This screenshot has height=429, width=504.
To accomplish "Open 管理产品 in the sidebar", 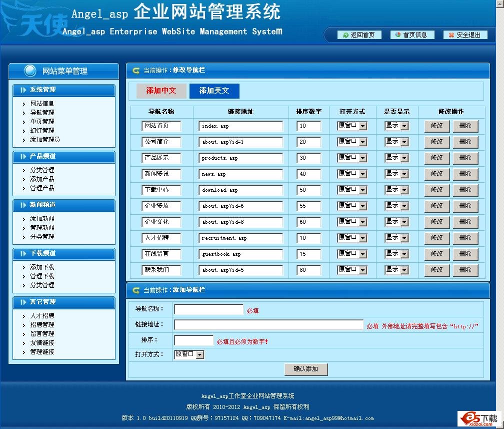I will coord(42,188).
